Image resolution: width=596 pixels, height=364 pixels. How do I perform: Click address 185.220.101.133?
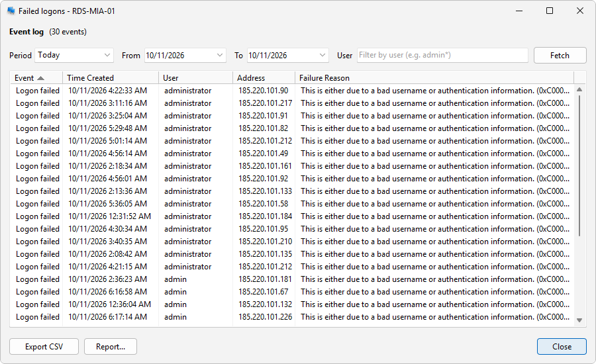[265, 191]
